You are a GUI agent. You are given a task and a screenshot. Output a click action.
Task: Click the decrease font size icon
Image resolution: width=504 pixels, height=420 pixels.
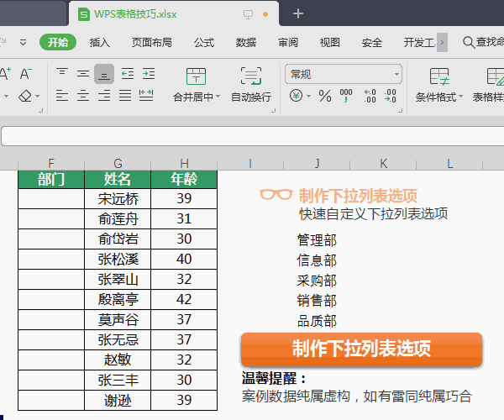pyautogui.click(x=26, y=74)
